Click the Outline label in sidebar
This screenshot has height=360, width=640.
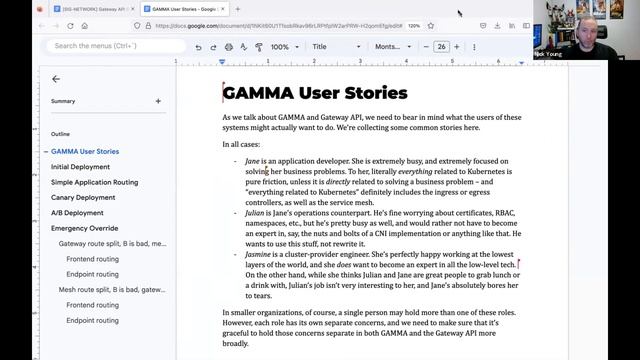[60, 134]
